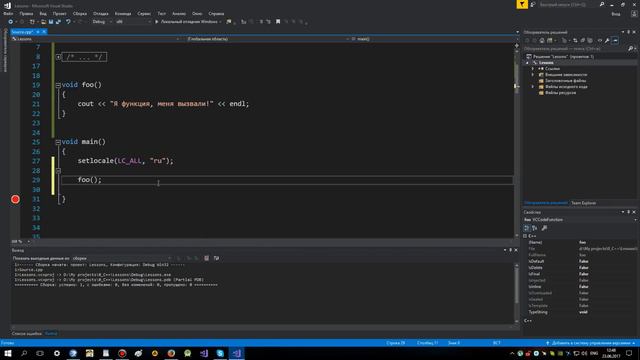640x360 pixels.
Task: Switch to Team Explorer tab
Action: (583, 203)
